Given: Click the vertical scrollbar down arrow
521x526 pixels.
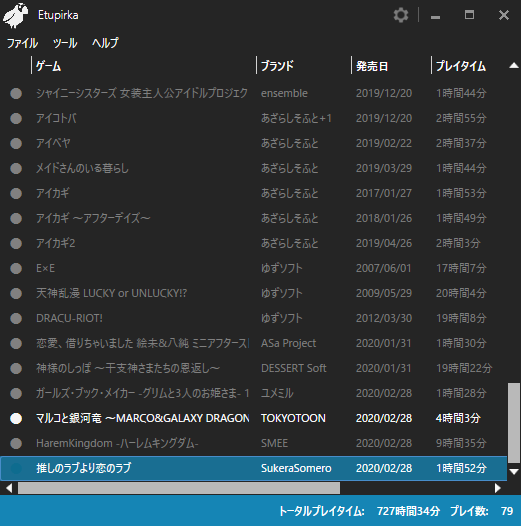Looking at the screenshot, I should click(514, 472).
